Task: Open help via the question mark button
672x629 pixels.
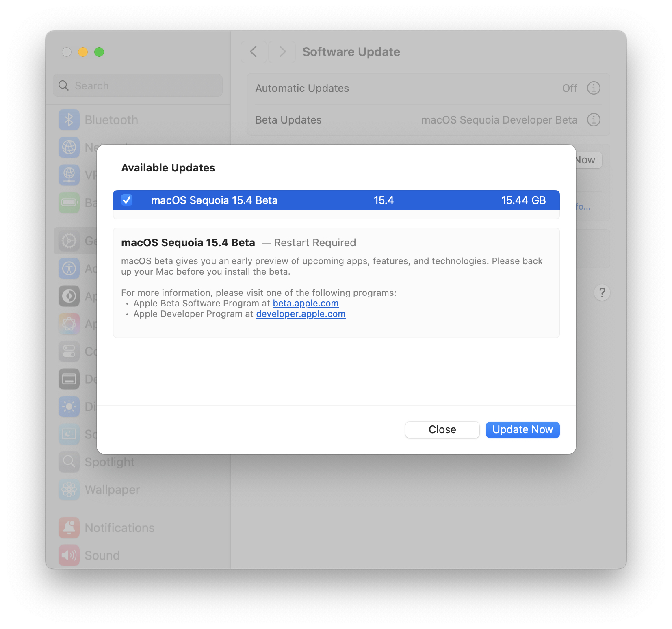Action: click(602, 293)
